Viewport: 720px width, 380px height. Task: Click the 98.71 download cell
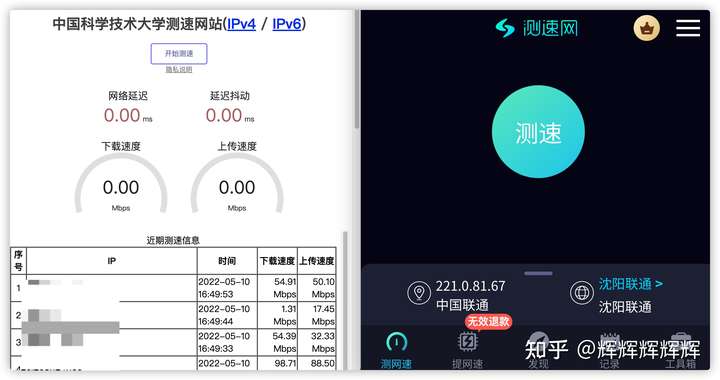point(277,363)
